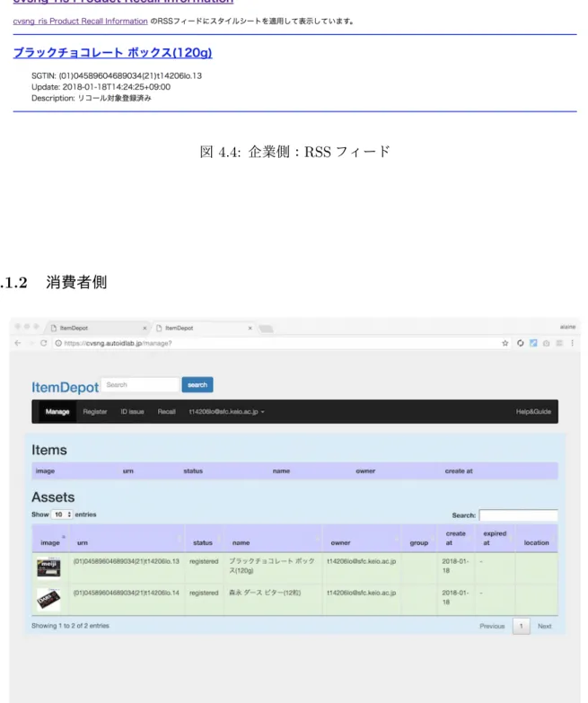This screenshot has height=703, width=588.
Task: Open the ID issue menu item
Action: click(132, 411)
